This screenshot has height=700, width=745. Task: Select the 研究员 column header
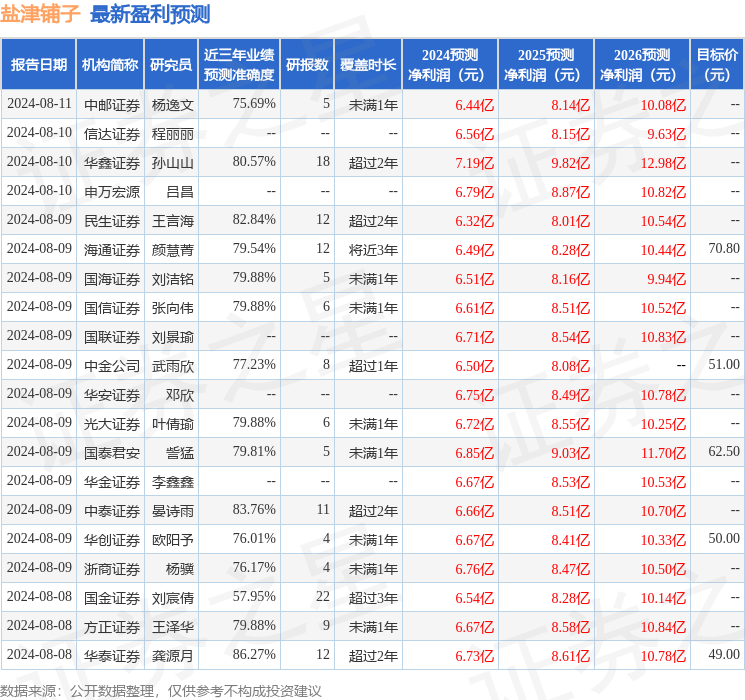[171, 65]
